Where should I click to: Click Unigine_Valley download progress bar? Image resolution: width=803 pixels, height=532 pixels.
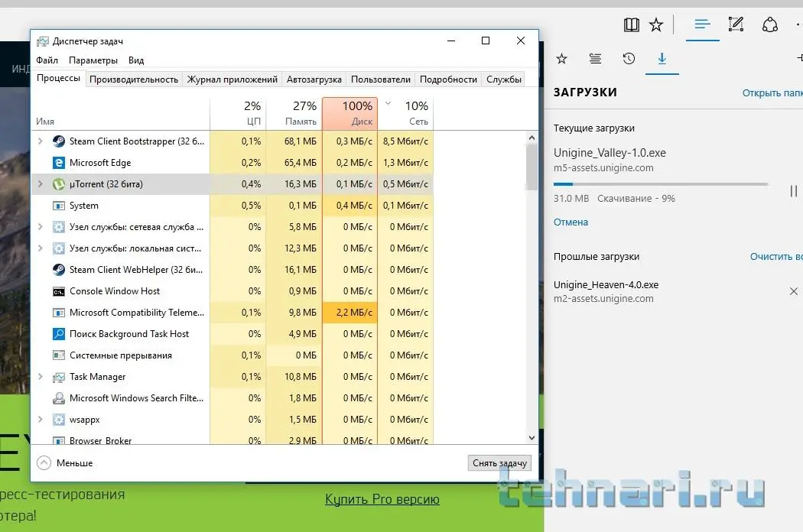tap(661, 183)
